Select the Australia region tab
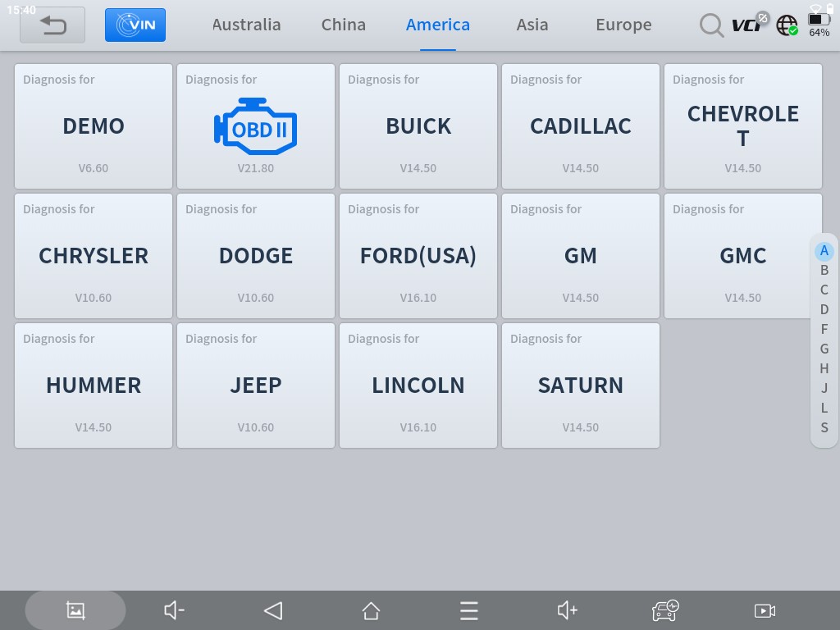Viewport: 840px width, 630px height. tap(246, 25)
